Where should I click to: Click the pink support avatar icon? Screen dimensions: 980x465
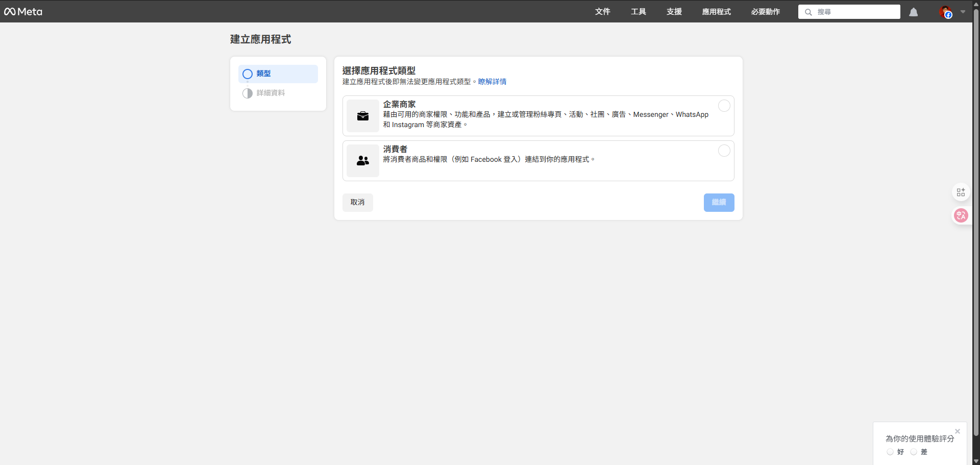pyautogui.click(x=961, y=215)
